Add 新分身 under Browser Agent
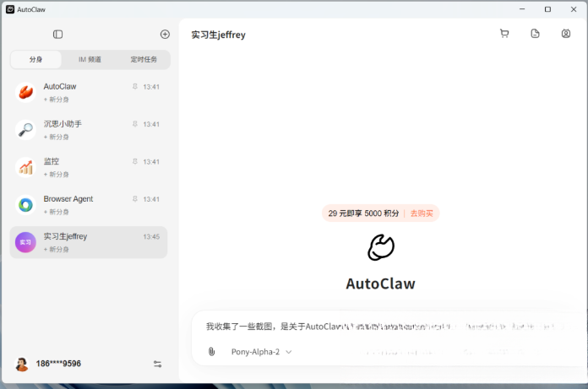The image size is (588, 389). (57, 212)
